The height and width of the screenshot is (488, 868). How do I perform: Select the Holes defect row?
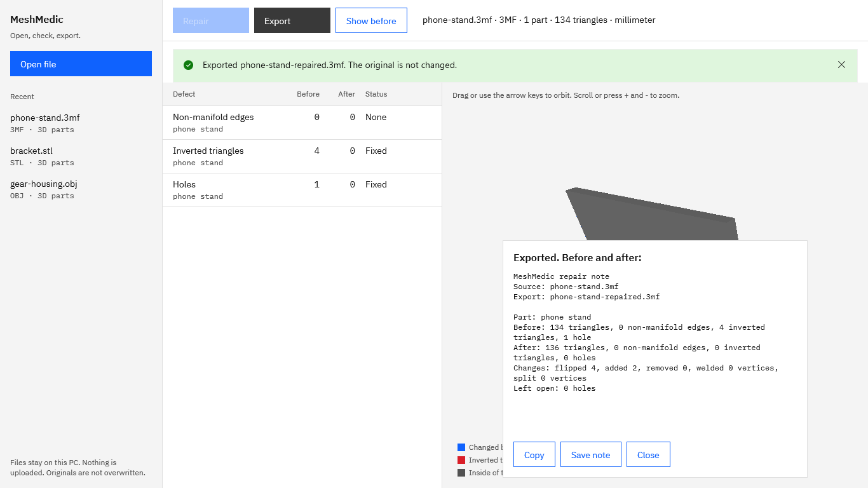click(x=302, y=190)
